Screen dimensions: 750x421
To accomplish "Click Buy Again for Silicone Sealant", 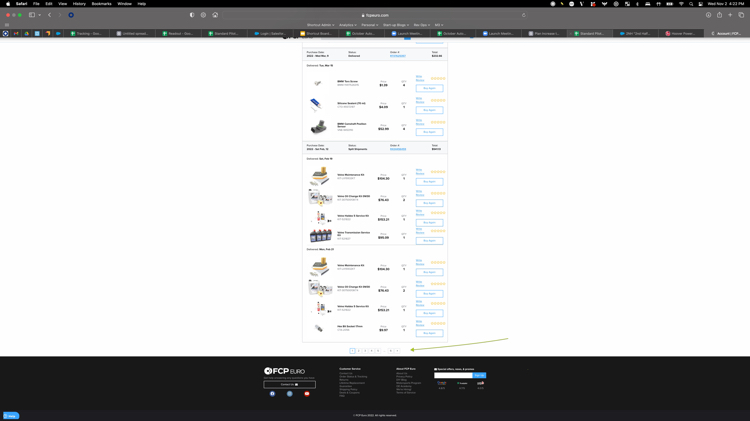I will (x=429, y=110).
